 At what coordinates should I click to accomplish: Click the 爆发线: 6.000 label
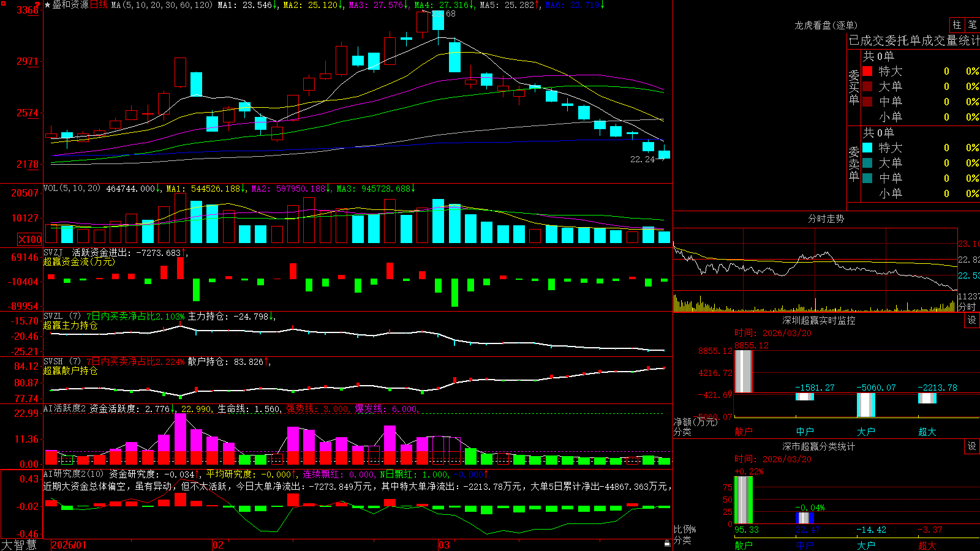pos(386,409)
